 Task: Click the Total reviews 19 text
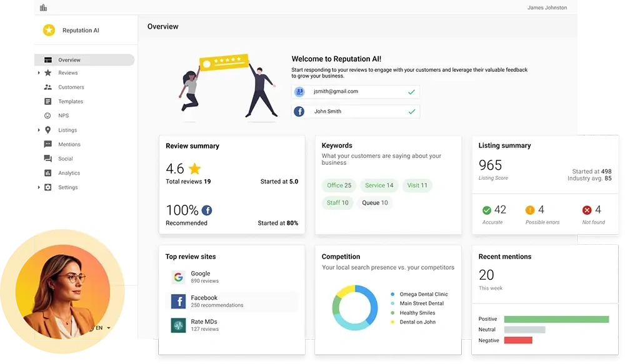(188, 182)
